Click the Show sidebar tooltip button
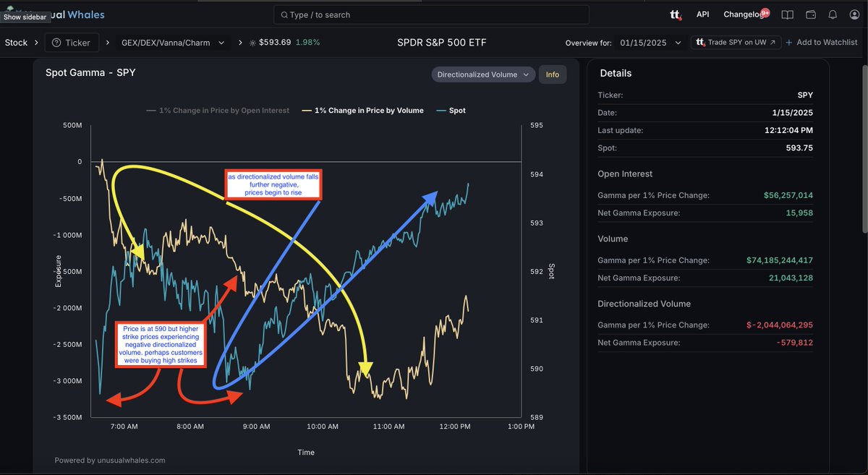This screenshot has height=475, width=868. [x=27, y=17]
